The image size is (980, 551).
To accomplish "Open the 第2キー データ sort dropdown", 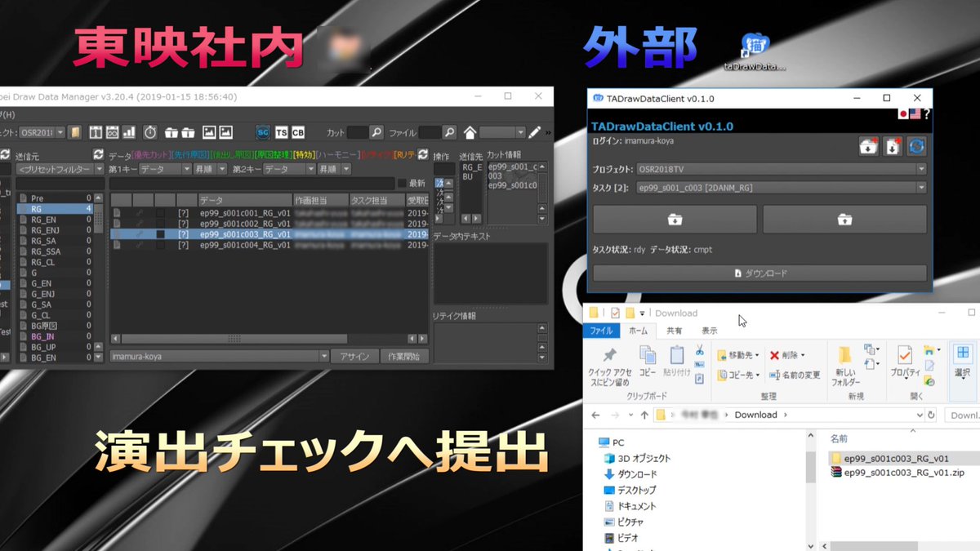I will 288,169.
